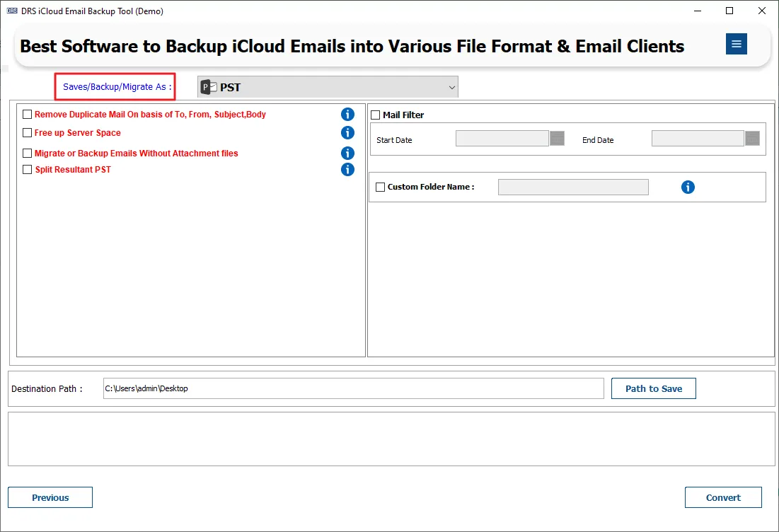Toggle the Mail Filter checkbox
779x532 pixels.
point(376,115)
